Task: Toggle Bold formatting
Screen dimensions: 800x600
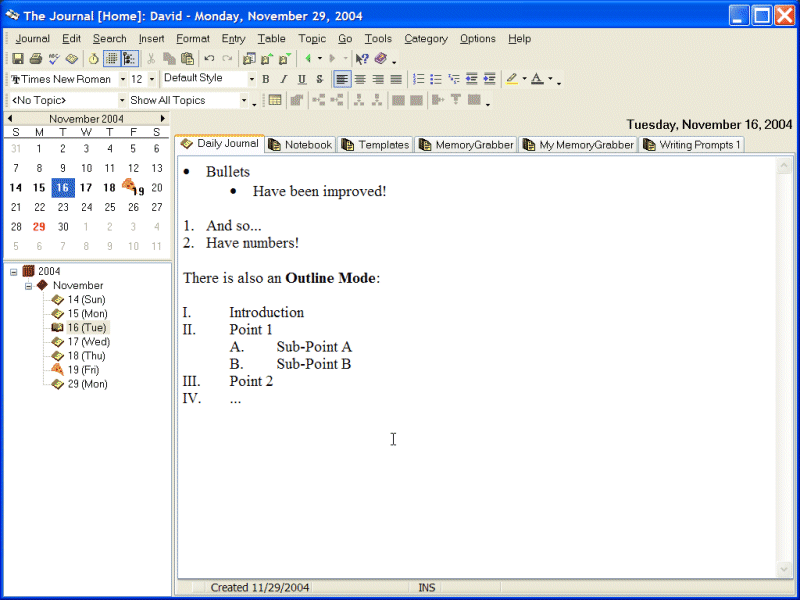Action: click(x=266, y=79)
